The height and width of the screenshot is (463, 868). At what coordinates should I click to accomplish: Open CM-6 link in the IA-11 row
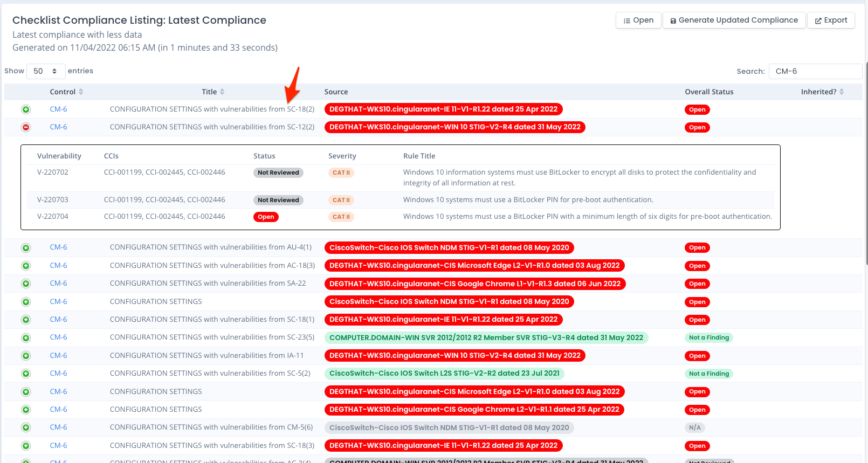(x=58, y=355)
